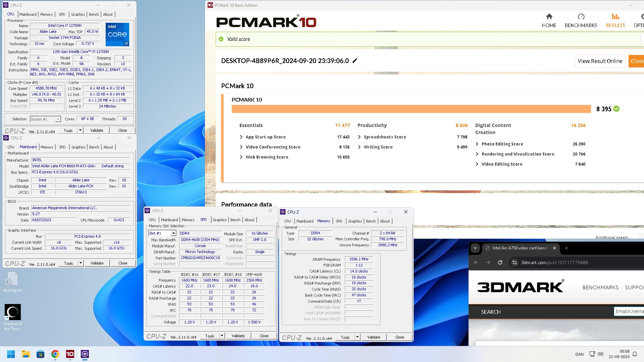Click BENCHMARKS link on 3DMark webpage
The height and width of the screenshot is (362, 644).
(600, 287)
